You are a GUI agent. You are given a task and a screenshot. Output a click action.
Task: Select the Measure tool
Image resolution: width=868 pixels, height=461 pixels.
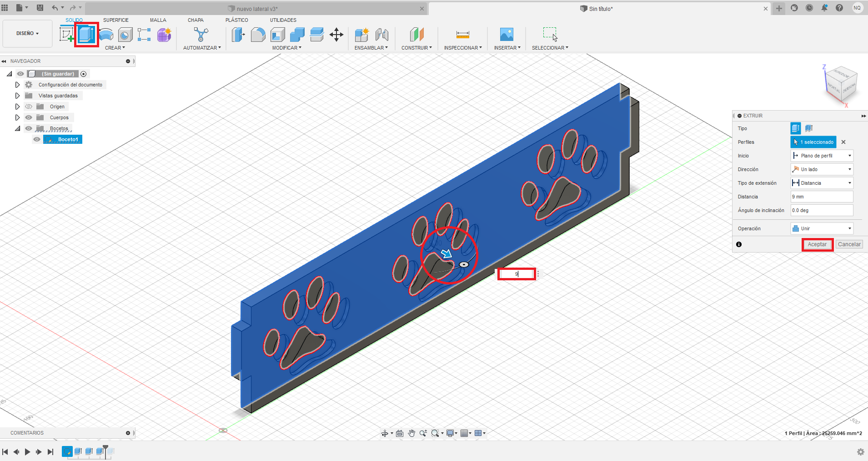pos(463,35)
